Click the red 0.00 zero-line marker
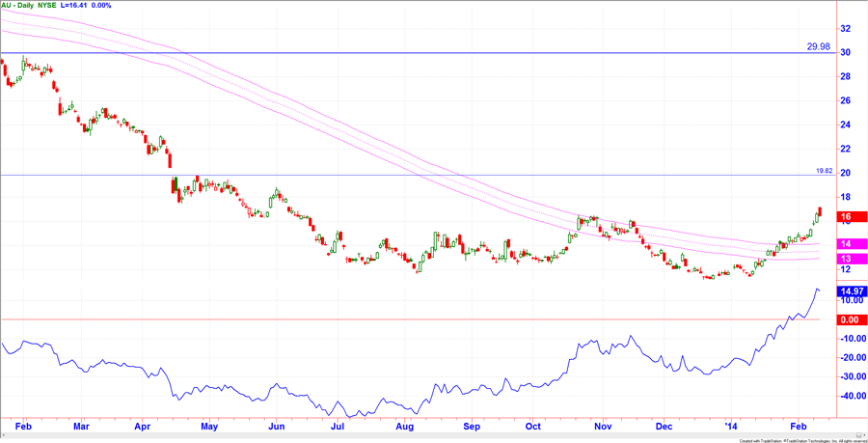This screenshot has width=868, height=443. (x=849, y=319)
